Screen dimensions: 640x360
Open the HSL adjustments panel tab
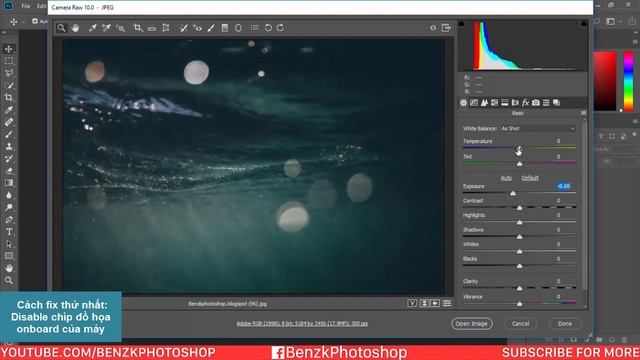pyautogui.click(x=494, y=103)
